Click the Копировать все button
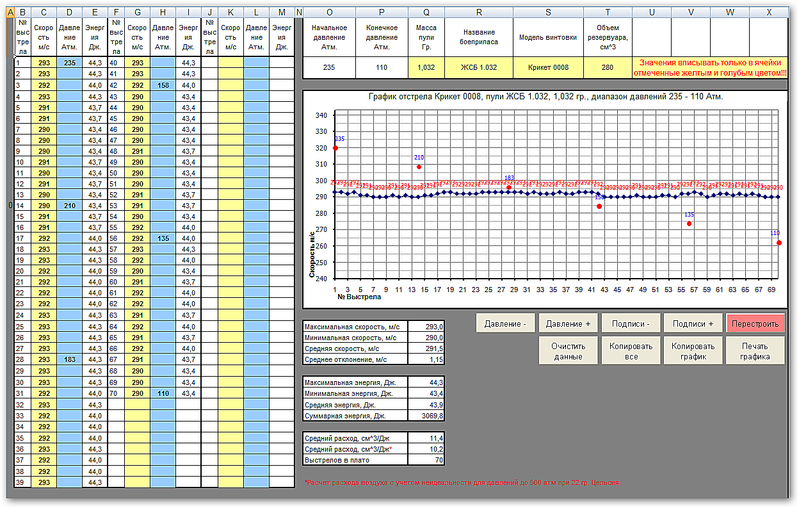The image size is (799, 508). click(631, 351)
